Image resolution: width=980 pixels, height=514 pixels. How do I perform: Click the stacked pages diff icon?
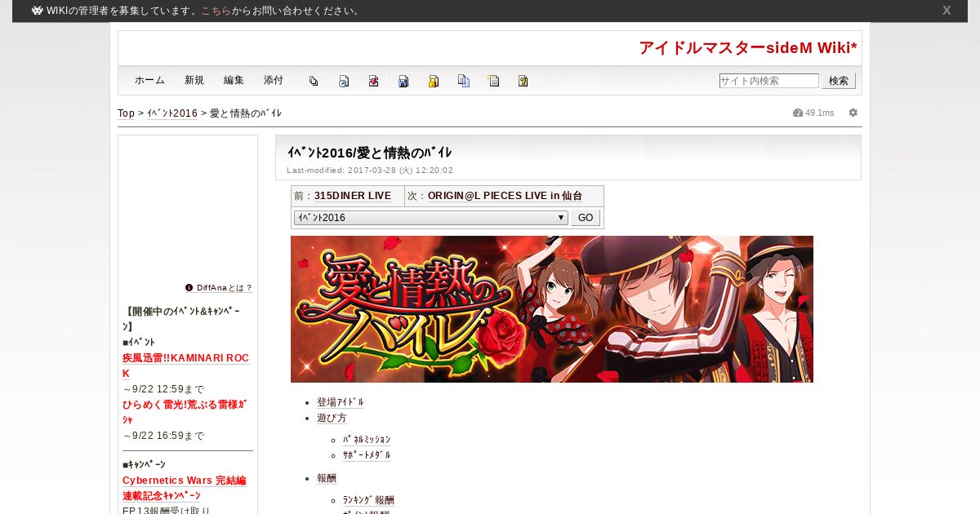[314, 81]
